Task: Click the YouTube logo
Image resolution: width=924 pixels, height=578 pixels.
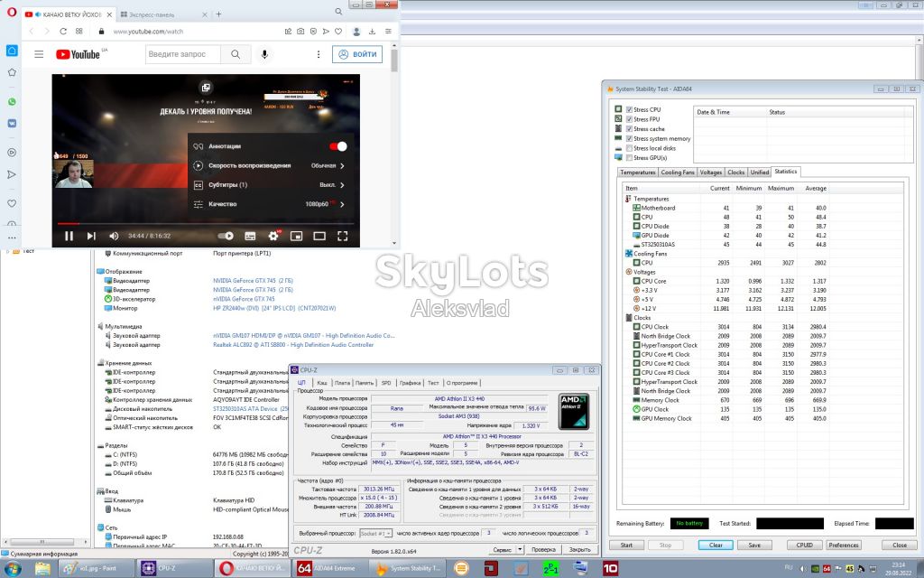Action: [x=79, y=54]
